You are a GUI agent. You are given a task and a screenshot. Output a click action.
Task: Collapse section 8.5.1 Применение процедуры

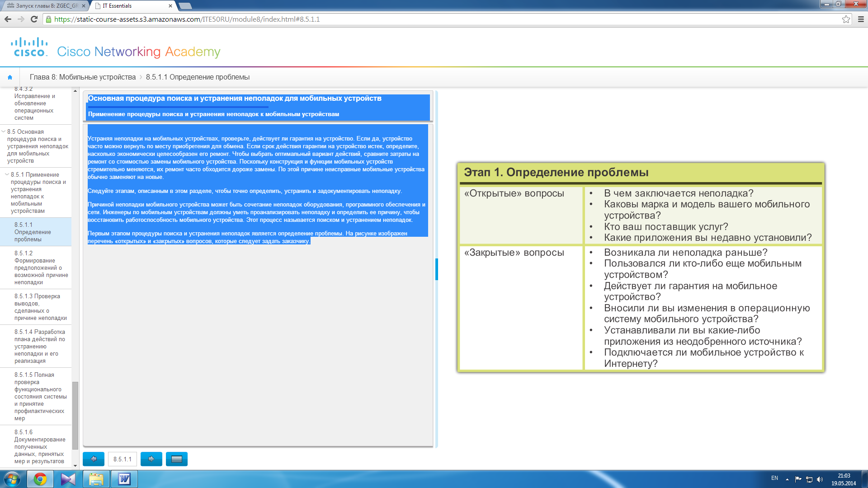7,175
